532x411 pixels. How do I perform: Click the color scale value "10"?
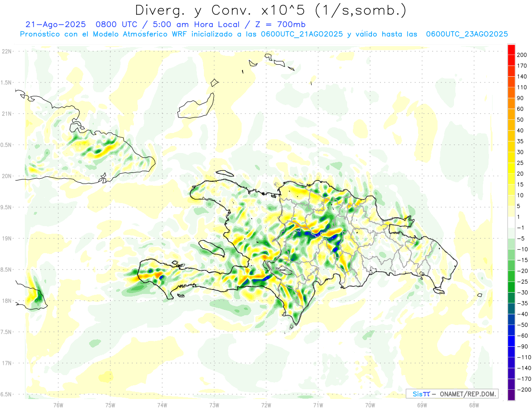tap(521, 196)
